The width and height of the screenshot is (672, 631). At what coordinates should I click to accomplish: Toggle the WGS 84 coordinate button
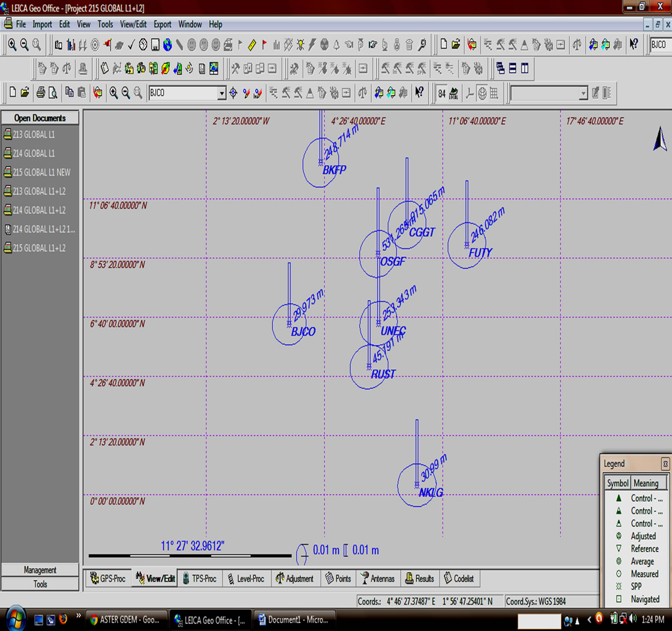coord(442,93)
